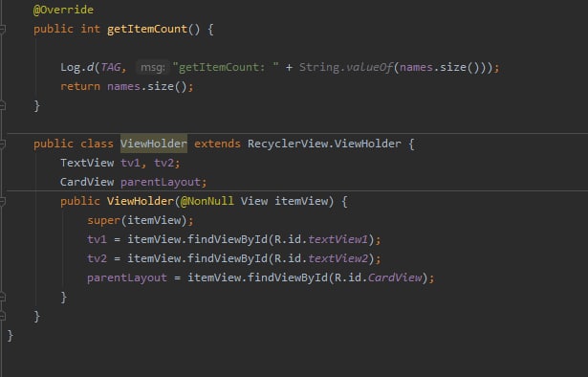Click the TAG constant argument
Viewport: 588px width, 377px height.
point(110,67)
